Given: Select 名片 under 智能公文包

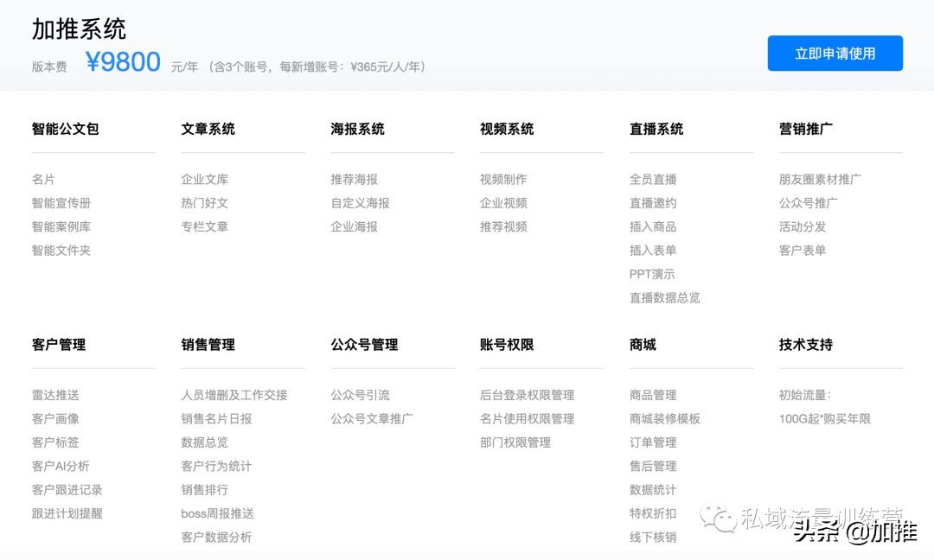Looking at the screenshot, I should [x=42, y=179].
